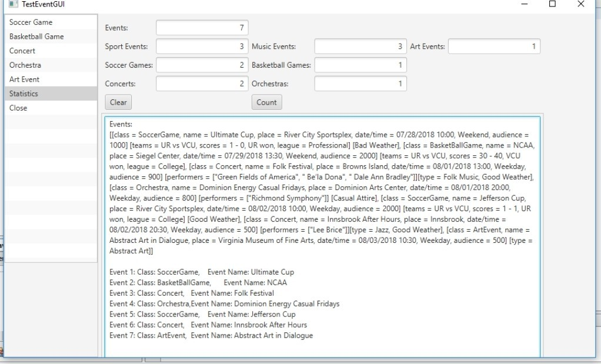Click inside the Events output text area
Screen dimensions: 601x364
click(x=323, y=235)
